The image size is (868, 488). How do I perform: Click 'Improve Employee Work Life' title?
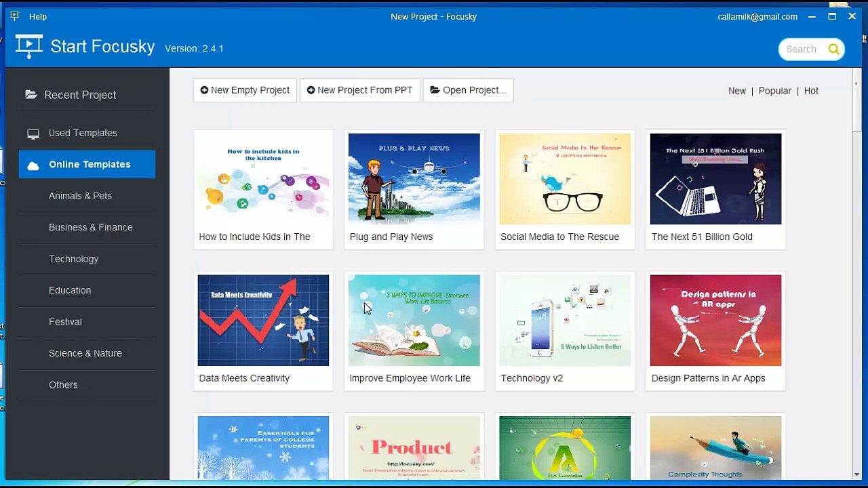click(410, 378)
